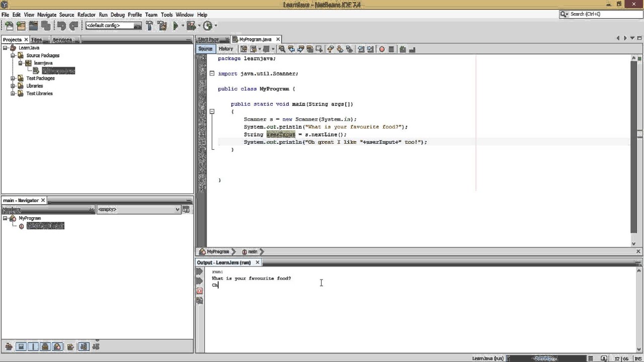Click the Undo arrow icon
This screenshot has height=362, width=644.
pos(61,26)
